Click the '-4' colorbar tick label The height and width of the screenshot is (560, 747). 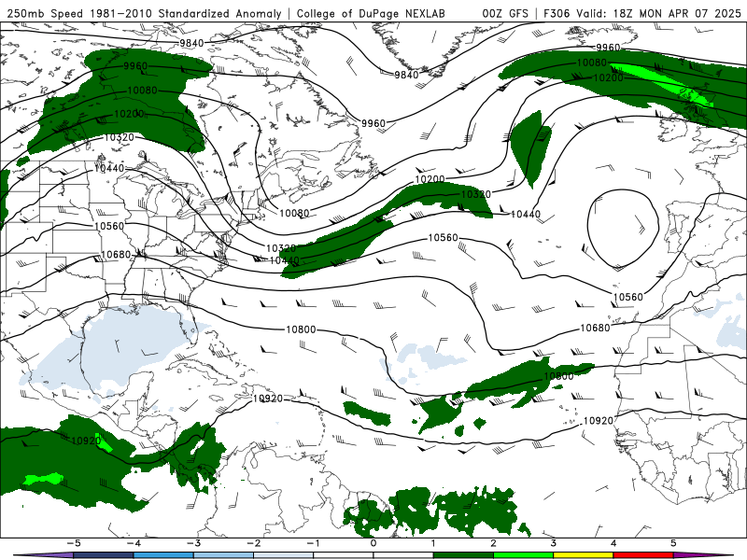pos(134,543)
